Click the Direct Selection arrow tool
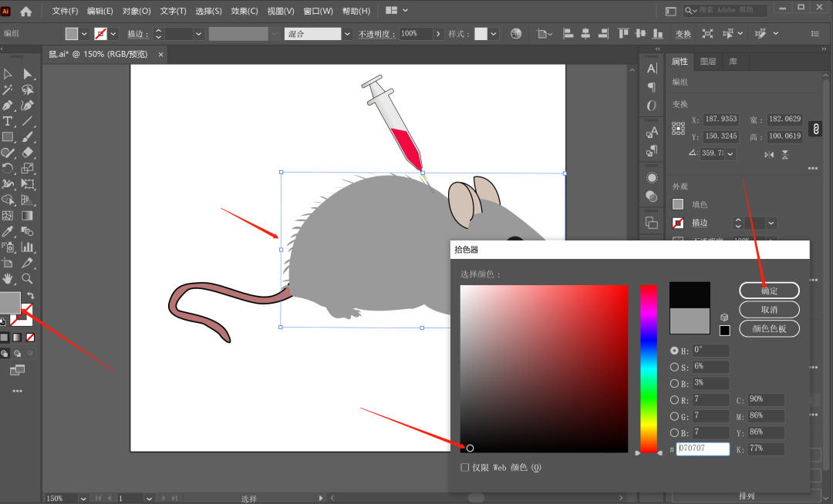This screenshot has height=504, width=833. coord(28,74)
